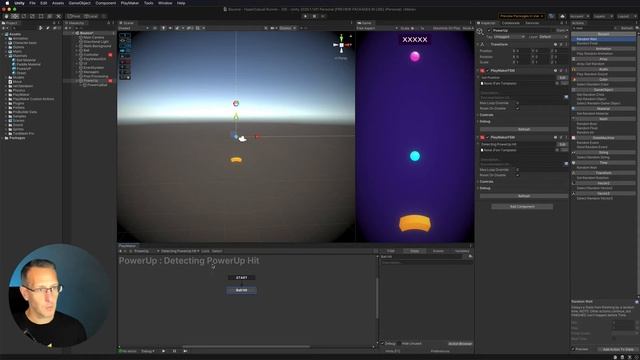The width and height of the screenshot is (640, 360).
Task: Select the pink ball in Scene view
Action: 236,103
